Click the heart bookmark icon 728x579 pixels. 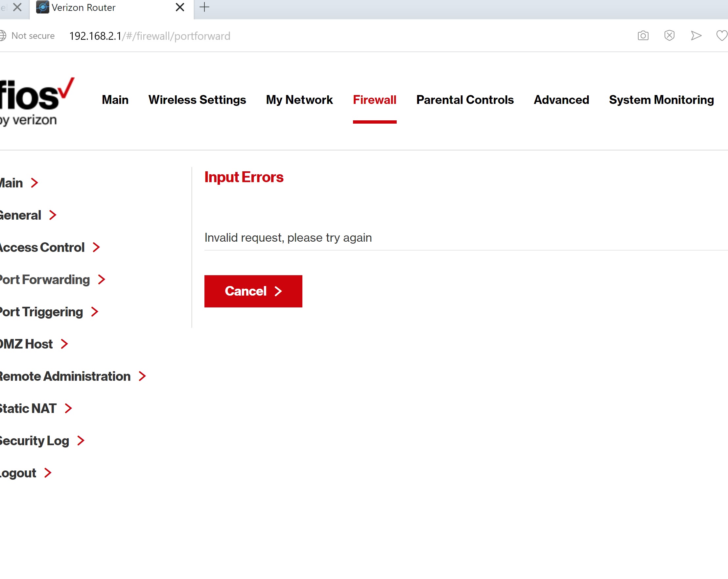point(721,36)
